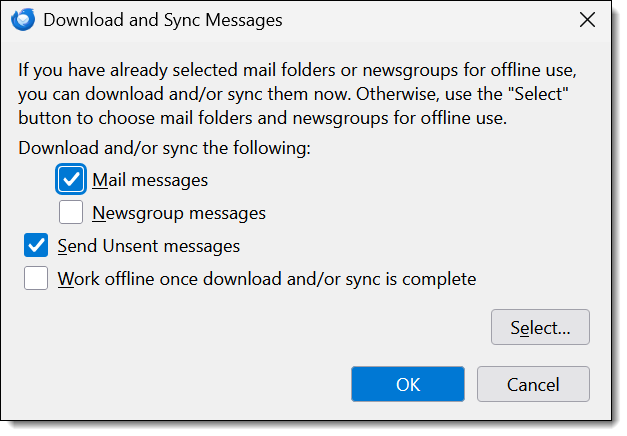Click the 'Mail messages' label text
The width and height of the screenshot is (627, 436).
tap(150, 180)
